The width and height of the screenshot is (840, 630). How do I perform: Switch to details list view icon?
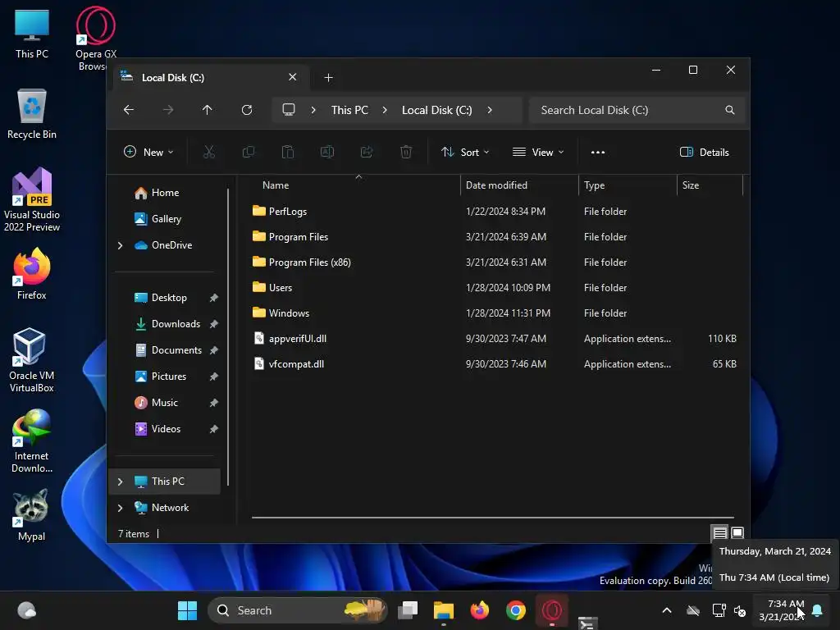pyautogui.click(x=720, y=532)
